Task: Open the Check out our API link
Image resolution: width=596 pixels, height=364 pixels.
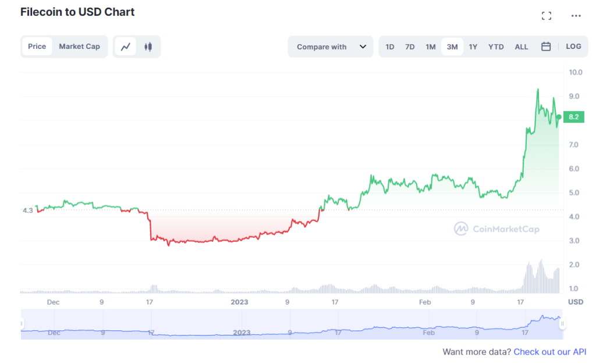Action: click(549, 352)
